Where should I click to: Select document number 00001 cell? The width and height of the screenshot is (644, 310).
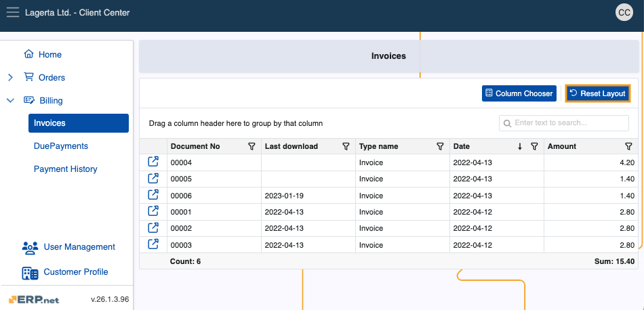[214, 212]
